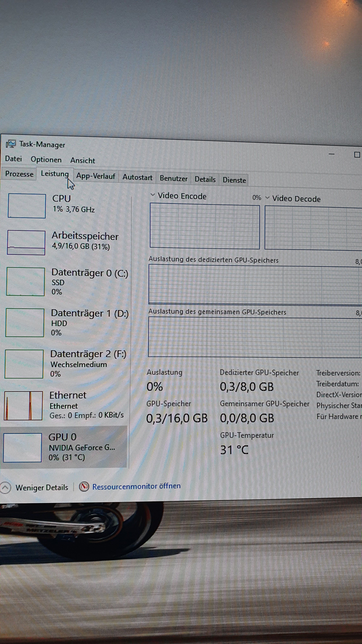
Task: Switch to the Dienste tab
Action: tap(234, 180)
